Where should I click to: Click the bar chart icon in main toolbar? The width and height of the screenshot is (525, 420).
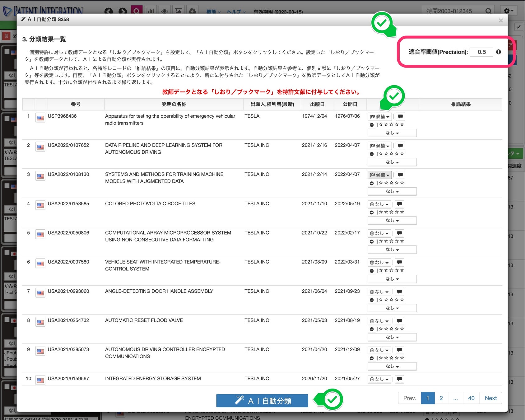pos(151,11)
